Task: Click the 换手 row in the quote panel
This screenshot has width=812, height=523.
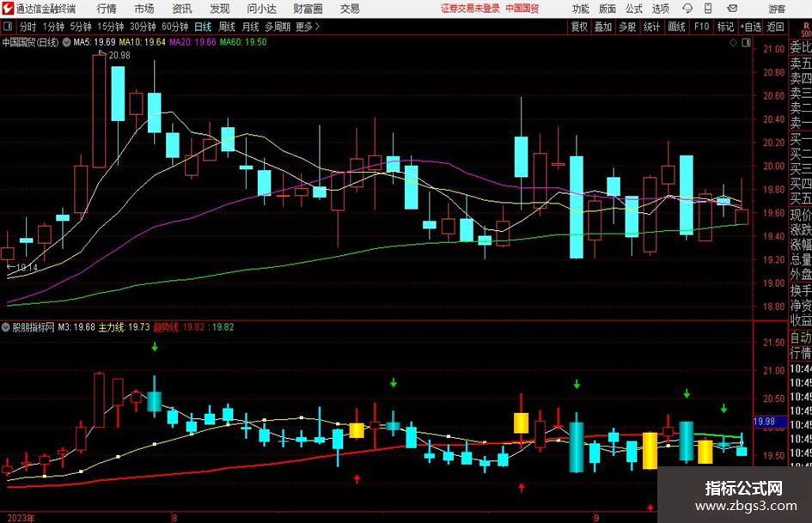Action: coord(801,290)
